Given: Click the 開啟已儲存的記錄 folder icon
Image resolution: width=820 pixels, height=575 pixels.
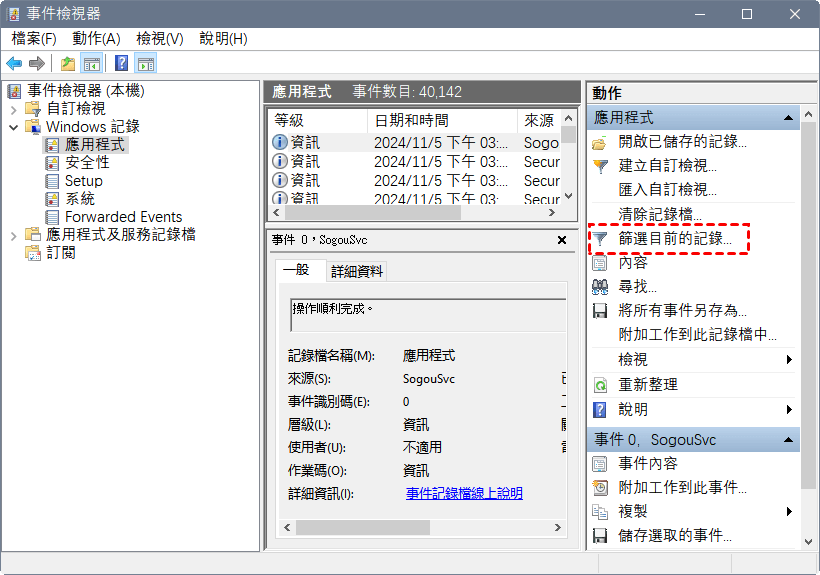Looking at the screenshot, I should (x=600, y=142).
